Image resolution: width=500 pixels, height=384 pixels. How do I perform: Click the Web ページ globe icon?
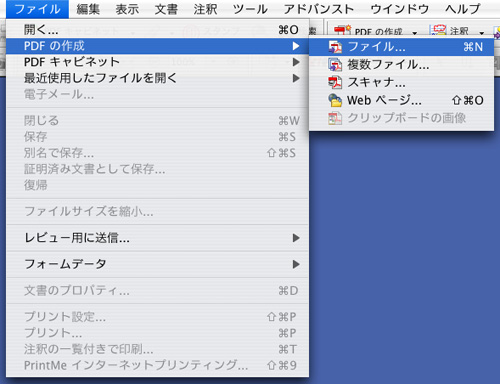[335, 100]
